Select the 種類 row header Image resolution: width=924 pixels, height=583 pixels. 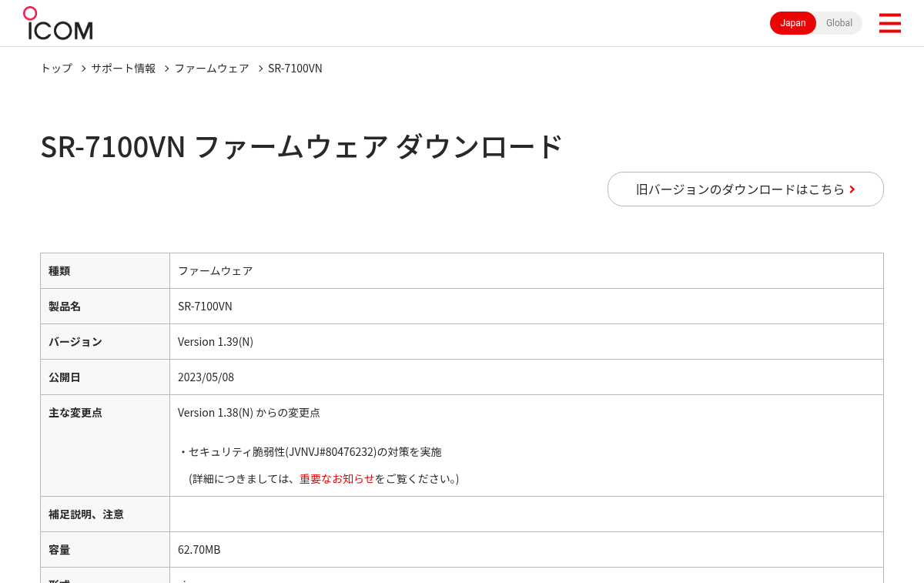pos(105,270)
